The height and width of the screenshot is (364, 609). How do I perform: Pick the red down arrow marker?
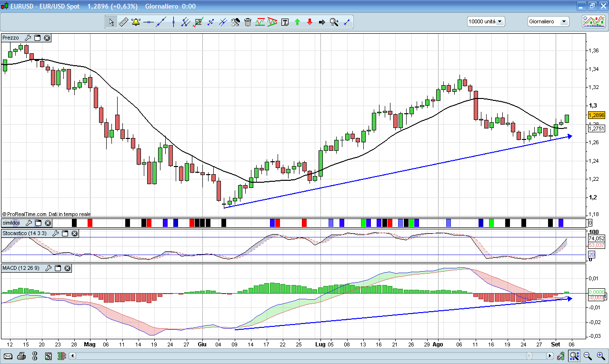click(309, 22)
